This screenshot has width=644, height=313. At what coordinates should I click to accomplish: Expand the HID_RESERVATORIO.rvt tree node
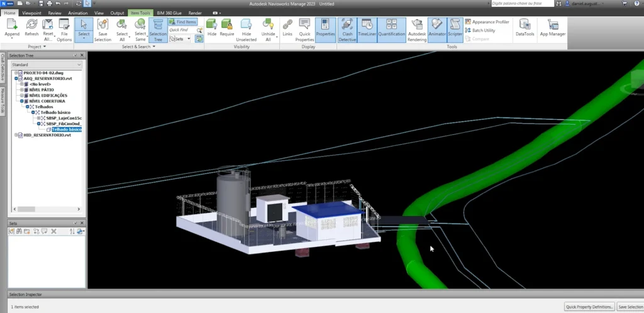click(x=16, y=135)
